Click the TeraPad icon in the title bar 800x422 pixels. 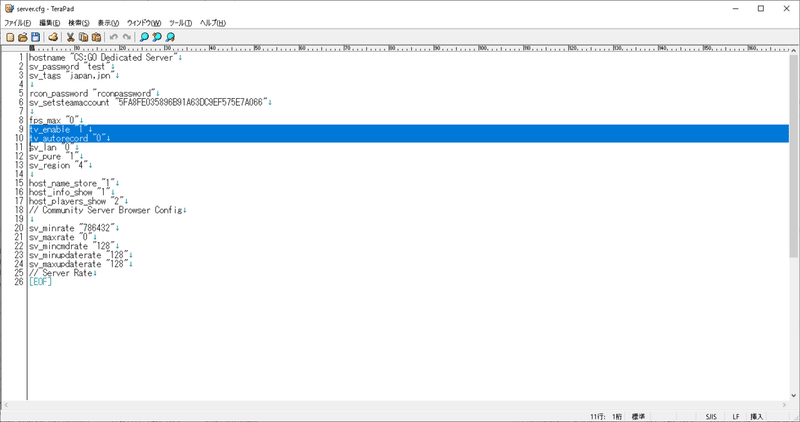pyautogui.click(x=9, y=8)
